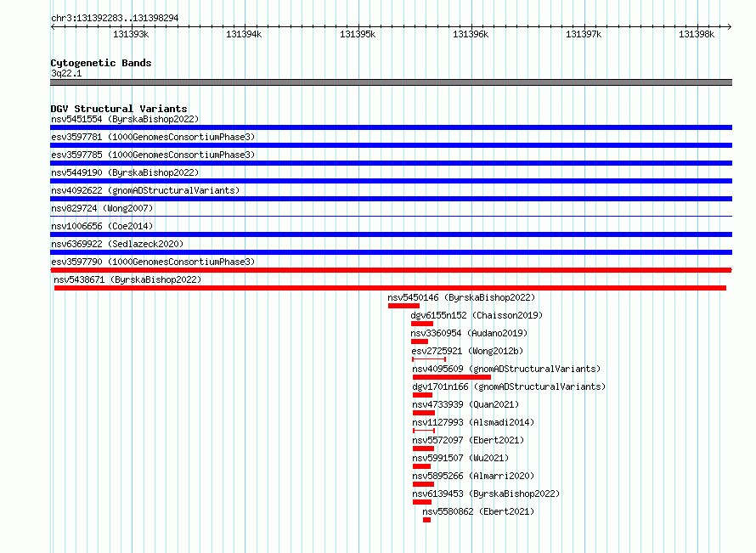Select the short red bar under nsv5450146
This screenshot has width=756, height=553.
pyautogui.click(x=403, y=306)
